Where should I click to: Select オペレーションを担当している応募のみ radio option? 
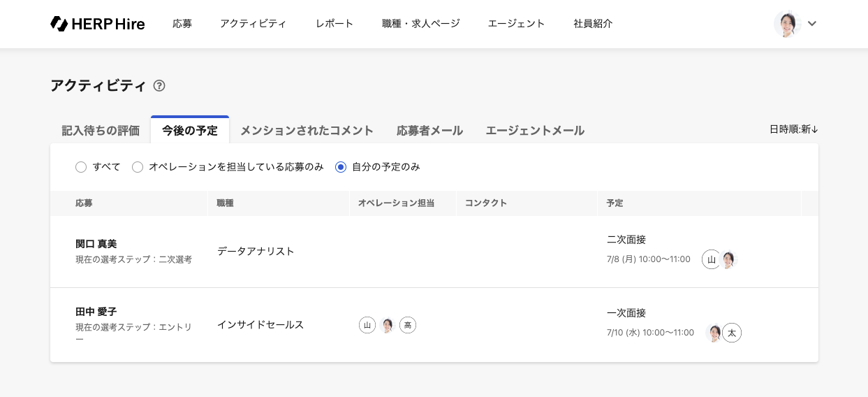point(138,167)
